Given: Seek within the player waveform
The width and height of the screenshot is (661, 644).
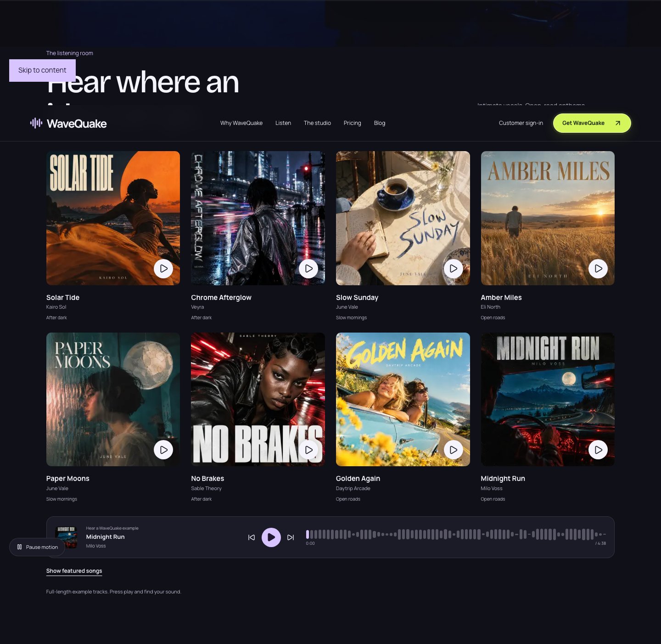Looking at the screenshot, I should 456,534.
